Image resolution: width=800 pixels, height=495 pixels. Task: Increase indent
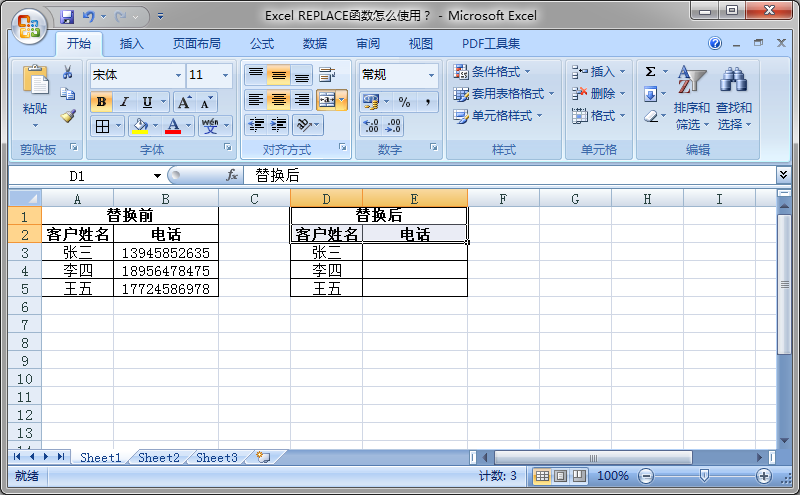pyautogui.click(x=279, y=125)
